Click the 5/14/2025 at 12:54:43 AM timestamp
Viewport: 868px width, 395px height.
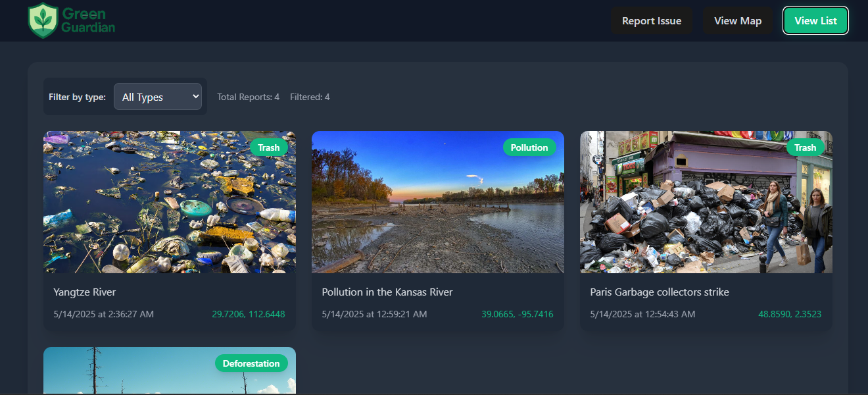pos(642,314)
